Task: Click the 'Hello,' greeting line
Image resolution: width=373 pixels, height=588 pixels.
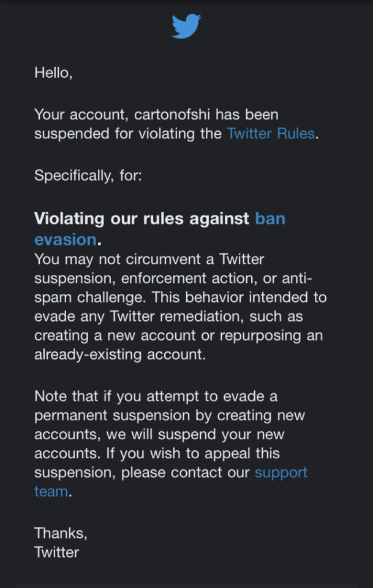Action: point(53,72)
